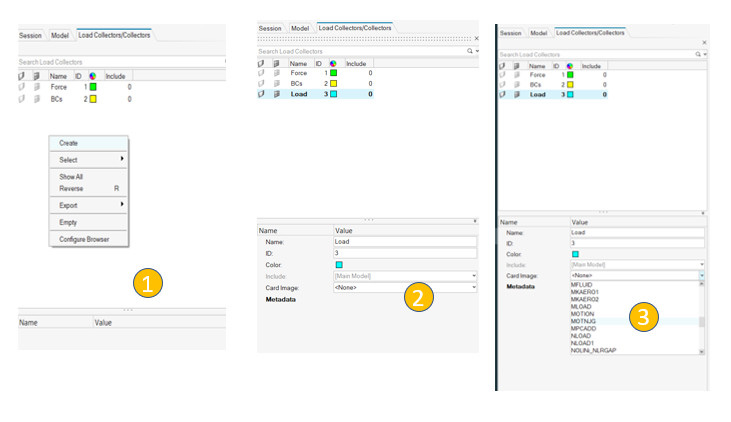Click scroll down arrow of Card Image list
Screen dimensions: 731x422
pos(702,352)
